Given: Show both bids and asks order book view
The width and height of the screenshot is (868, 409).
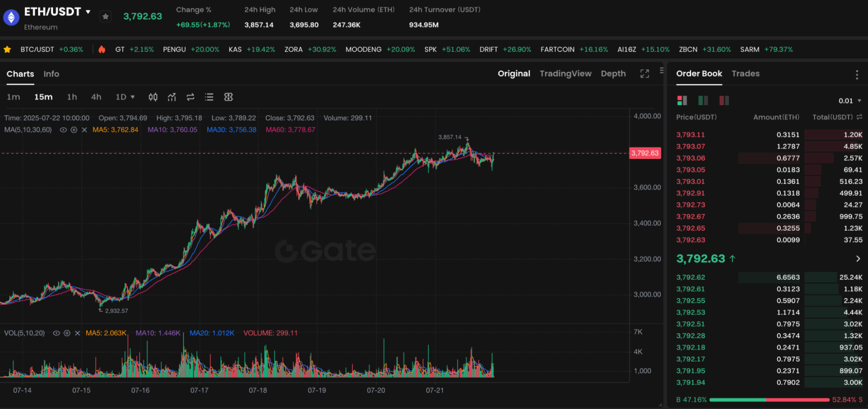Looking at the screenshot, I should tap(682, 101).
